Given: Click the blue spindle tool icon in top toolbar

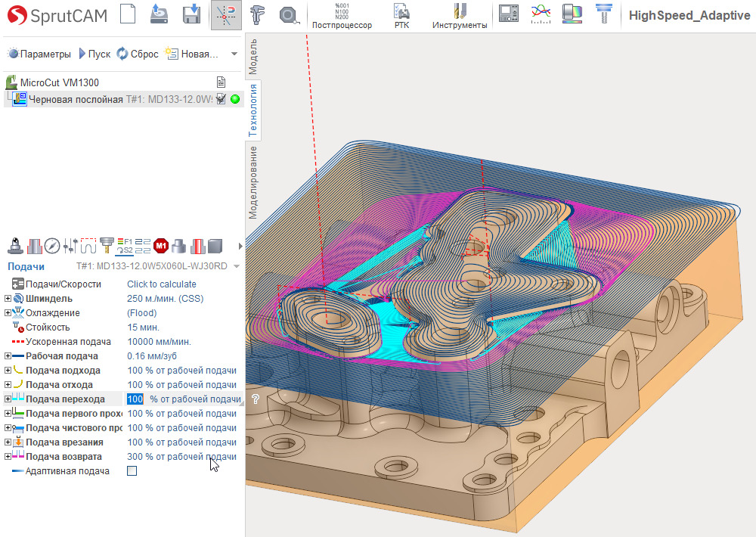Looking at the screenshot, I should click(603, 14).
